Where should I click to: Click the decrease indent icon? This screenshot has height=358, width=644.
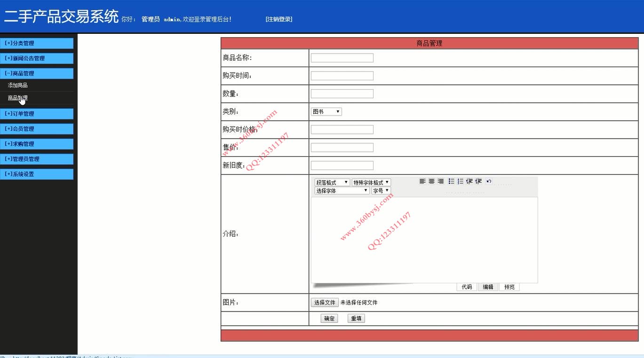(x=469, y=181)
